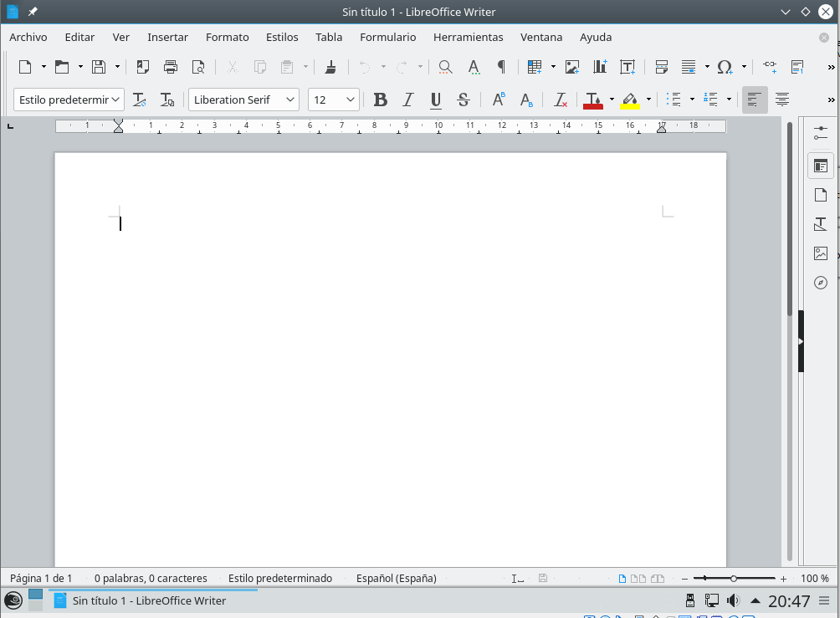Viewport: 840px width, 618px height.
Task: Open print preview icon
Action: (198, 67)
